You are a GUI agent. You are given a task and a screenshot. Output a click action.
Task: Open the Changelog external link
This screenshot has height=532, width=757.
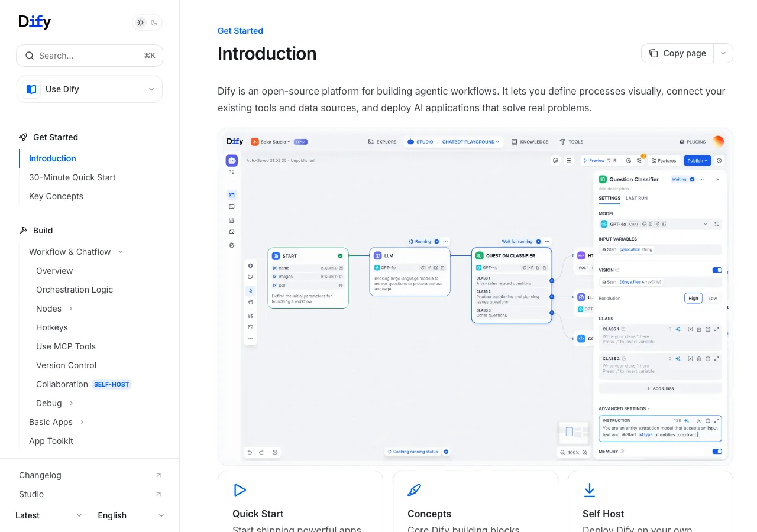point(90,475)
